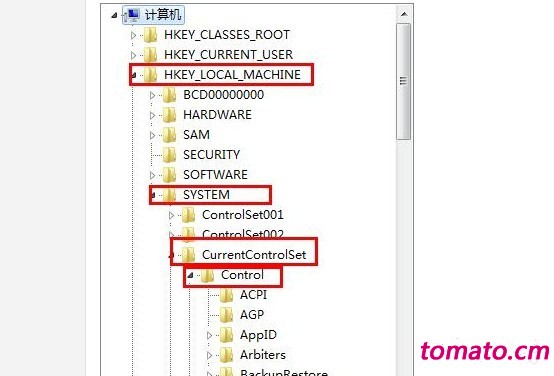Image resolution: width=554 pixels, height=376 pixels.
Task: Expand the SAM key
Action: point(153,135)
